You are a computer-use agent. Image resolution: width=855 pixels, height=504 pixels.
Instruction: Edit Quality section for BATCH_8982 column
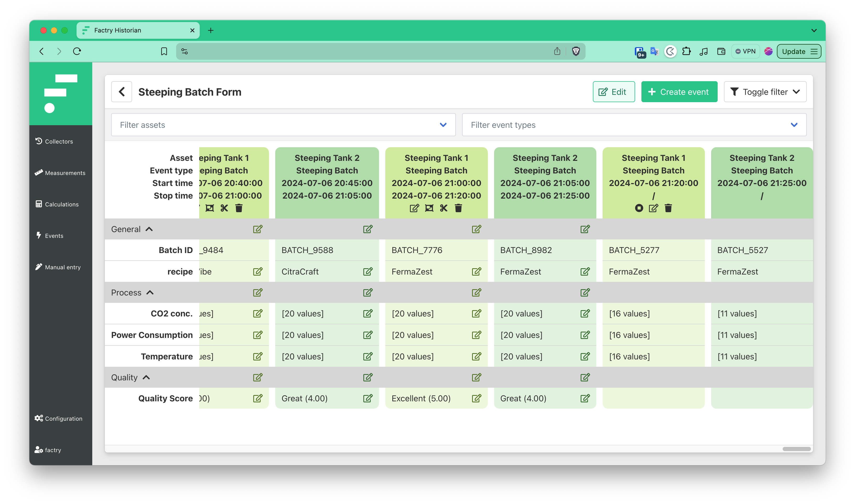(x=585, y=377)
